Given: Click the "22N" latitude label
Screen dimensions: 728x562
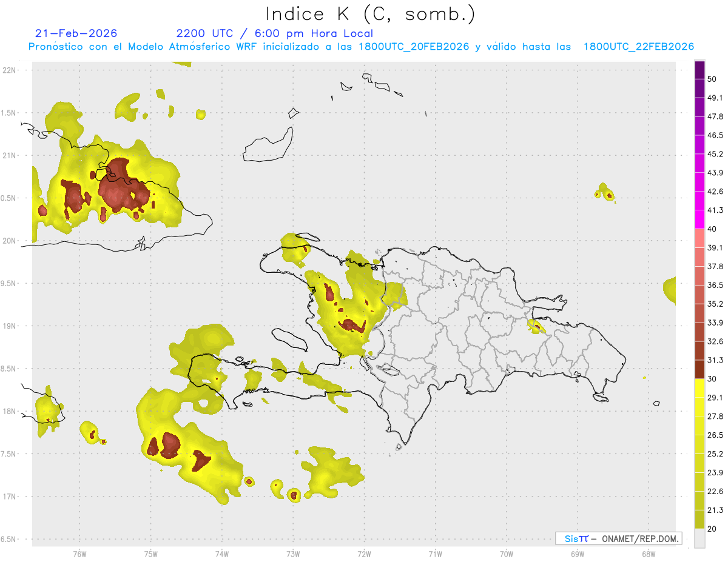Looking at the screenshot, I should [8, 70].
